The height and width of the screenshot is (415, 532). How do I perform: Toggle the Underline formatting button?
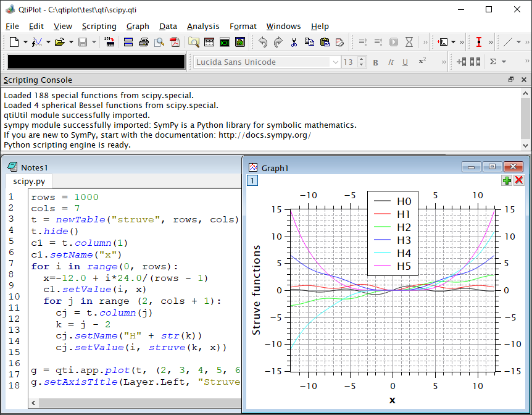coord(405,62)
